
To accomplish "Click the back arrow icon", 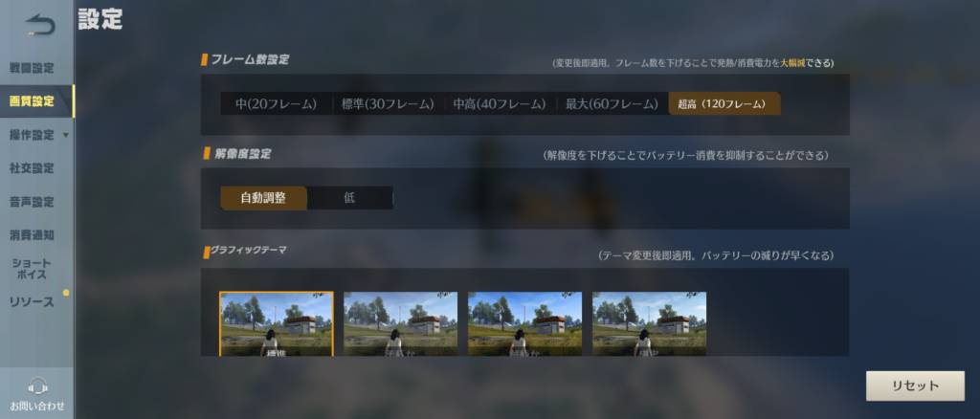I will coord(40,25).
